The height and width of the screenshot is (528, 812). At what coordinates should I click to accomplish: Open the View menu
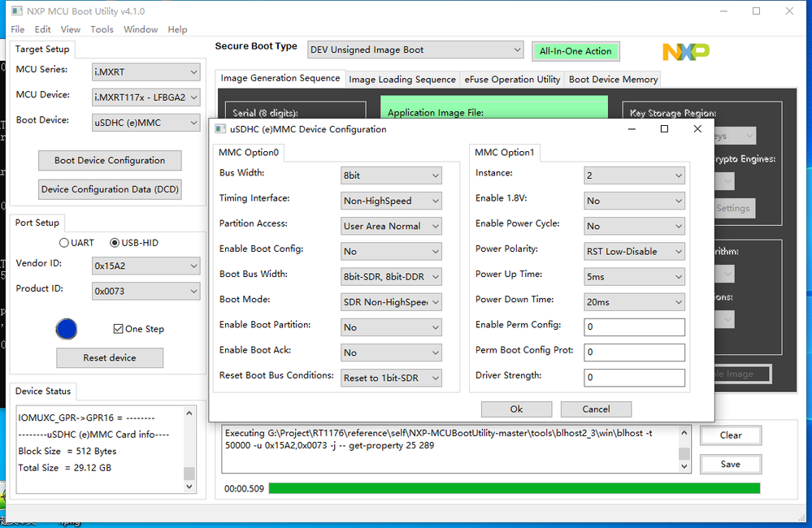(71, 29)
